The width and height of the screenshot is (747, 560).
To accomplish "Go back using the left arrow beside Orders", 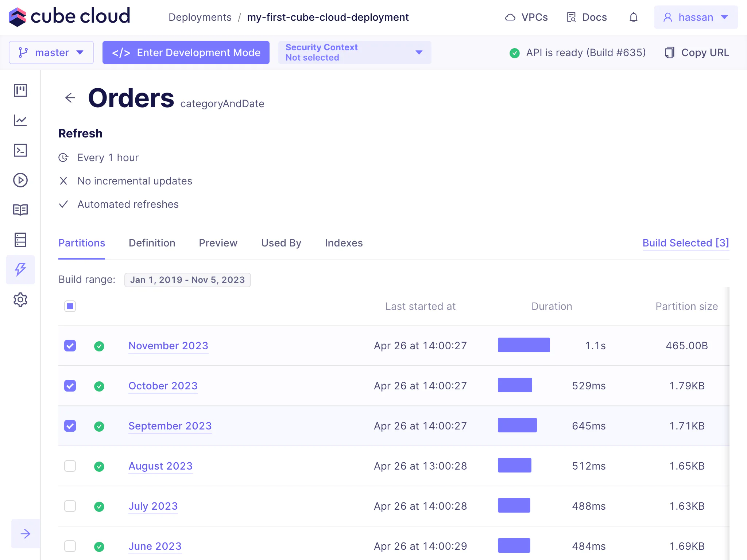I will [70, 98].
